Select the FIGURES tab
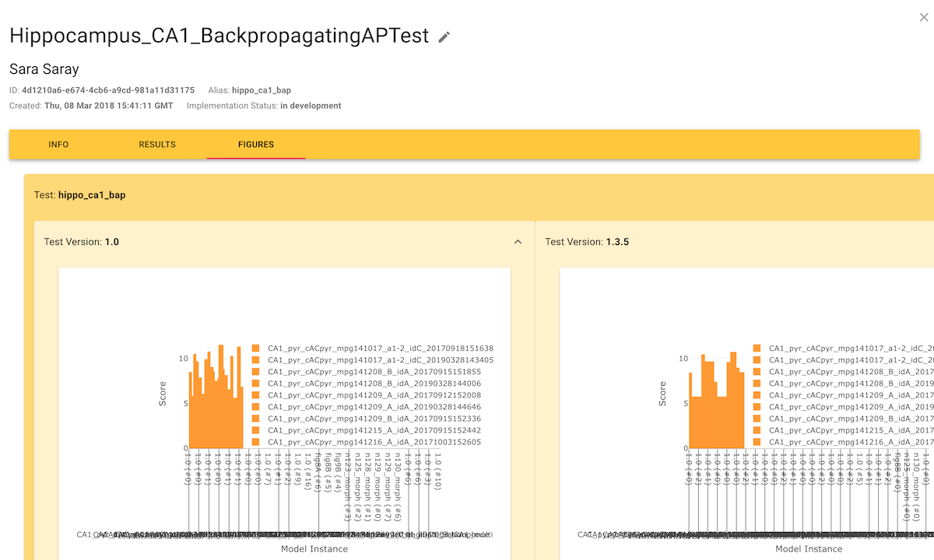This screenshot has width=934, height=560. click(x=255, y=145)
